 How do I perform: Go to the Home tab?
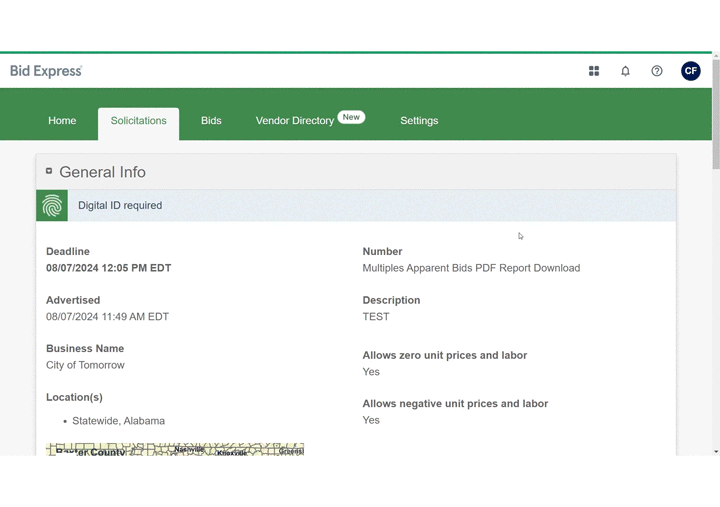pyautogui.click(x=62, y=121)
